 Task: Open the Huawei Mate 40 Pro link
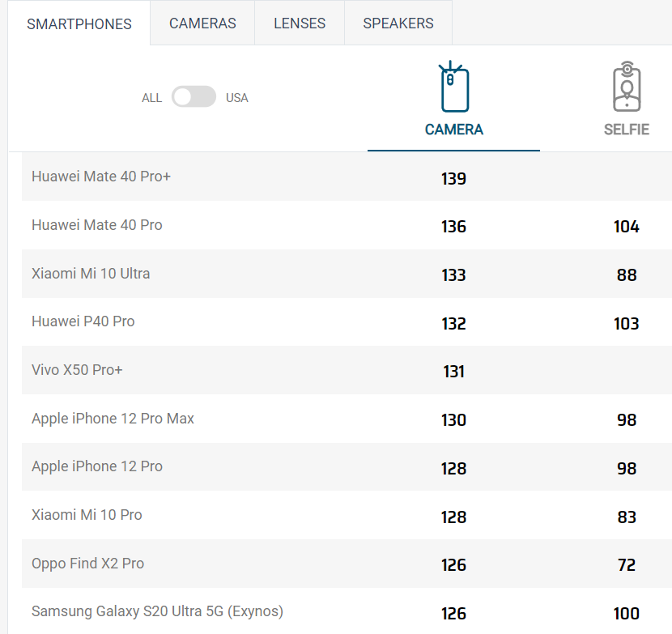(97, 225)
